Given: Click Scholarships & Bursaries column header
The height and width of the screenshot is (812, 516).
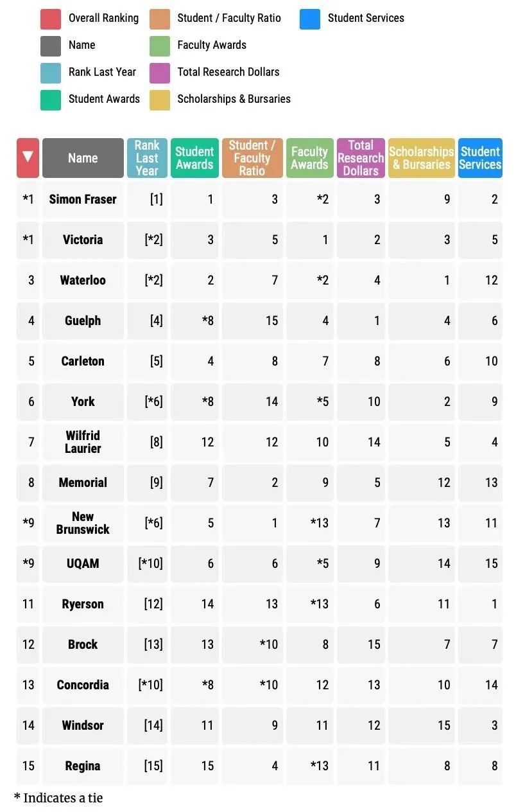Looking at the screenshot, I should coord(421,158).
